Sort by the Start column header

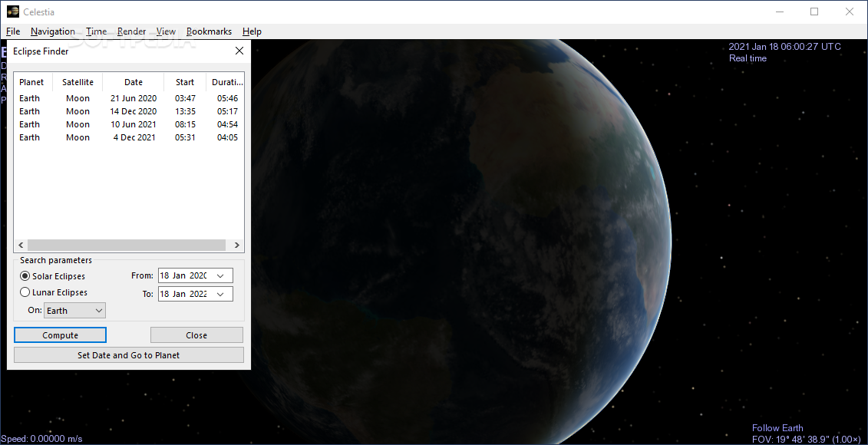point(185,82)
